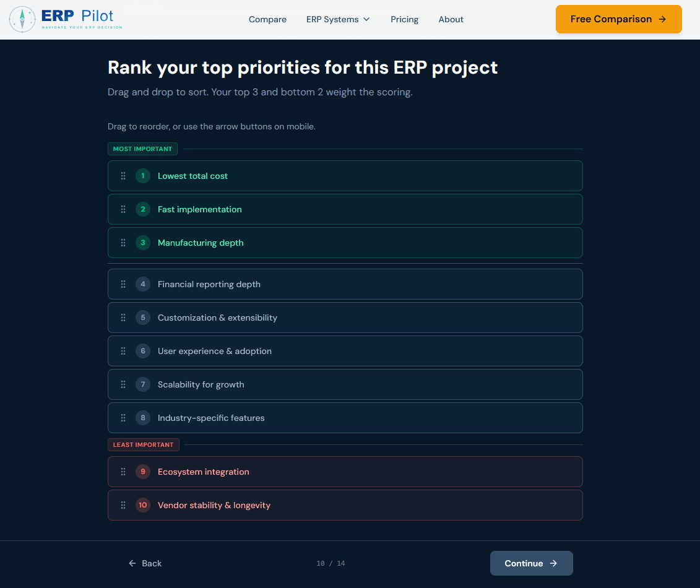Click the drag handle for Financial reporting depth
This screenshot has height=588, width=700.
tap(123, 284)
